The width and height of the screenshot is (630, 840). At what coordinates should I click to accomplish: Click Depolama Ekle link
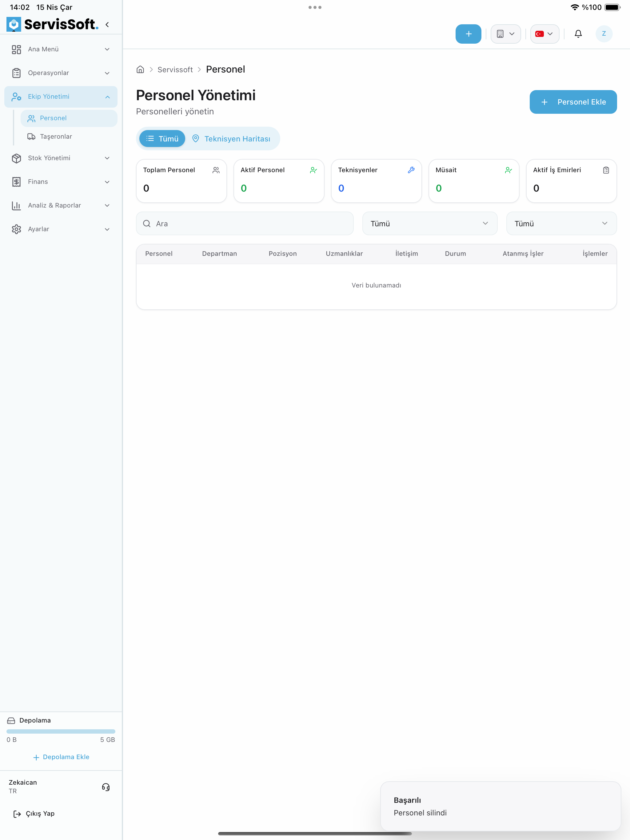click(61, 757)
